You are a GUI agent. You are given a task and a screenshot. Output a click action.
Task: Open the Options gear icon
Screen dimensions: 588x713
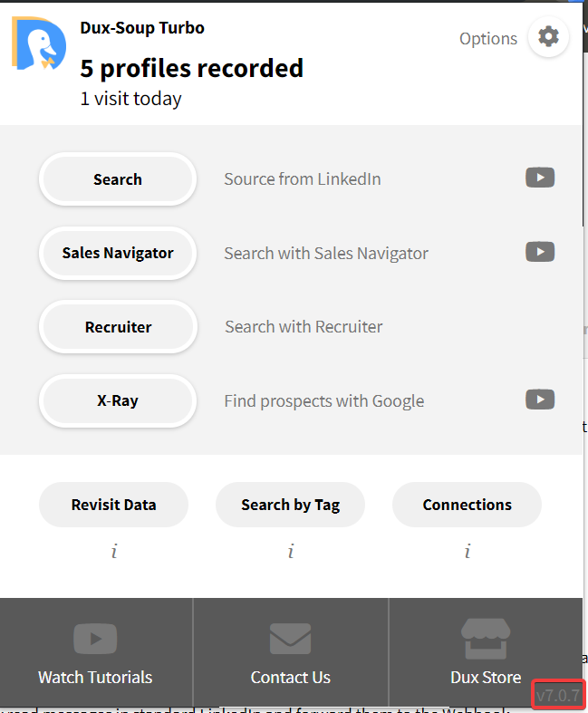(548, 37)
